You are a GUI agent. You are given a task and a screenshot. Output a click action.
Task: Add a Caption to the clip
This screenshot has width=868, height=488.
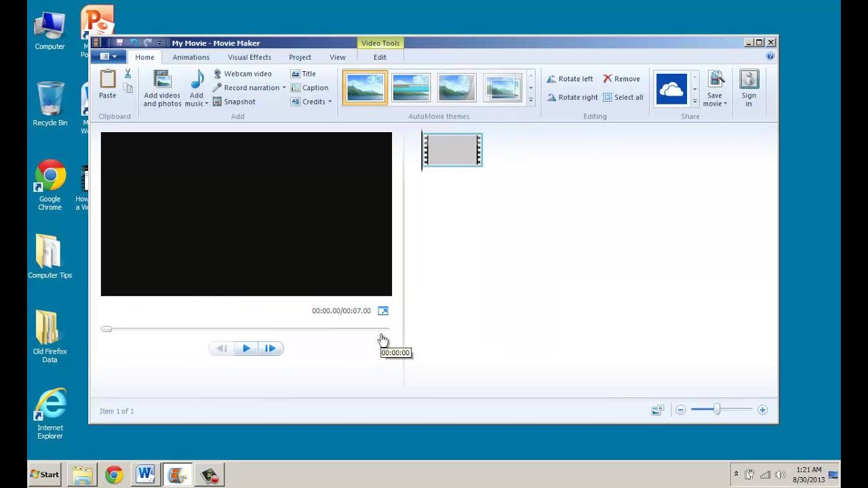point(309,87)
